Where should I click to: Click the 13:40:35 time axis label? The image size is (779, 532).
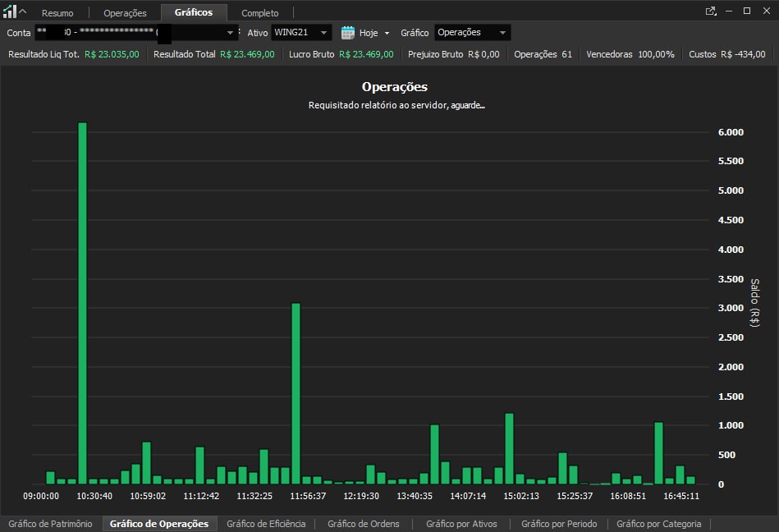(415, 496)
